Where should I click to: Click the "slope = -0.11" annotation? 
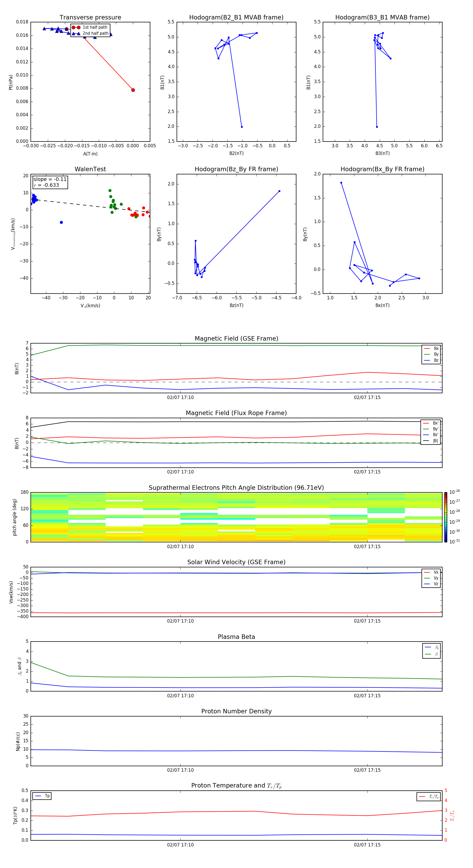[50, 179]
